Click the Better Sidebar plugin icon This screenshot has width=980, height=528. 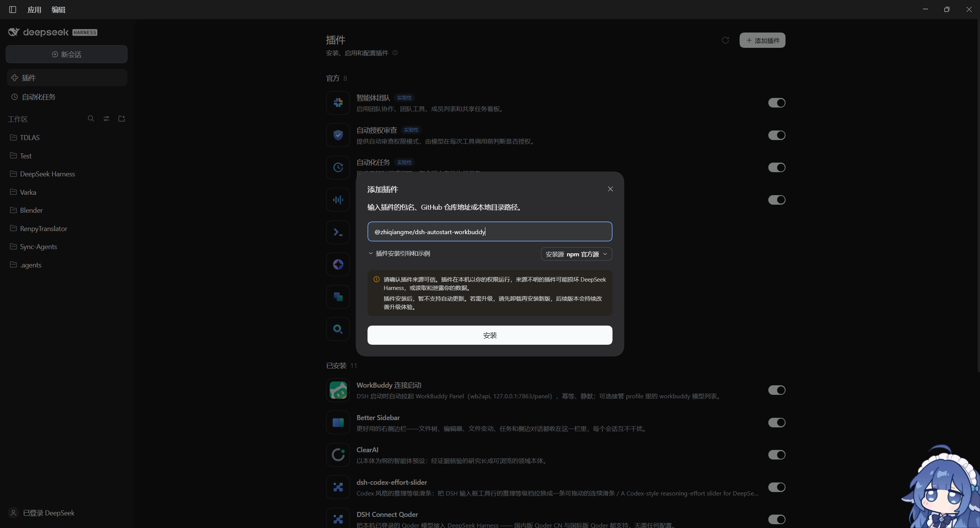pyautogui.click(x=338, y=422)
